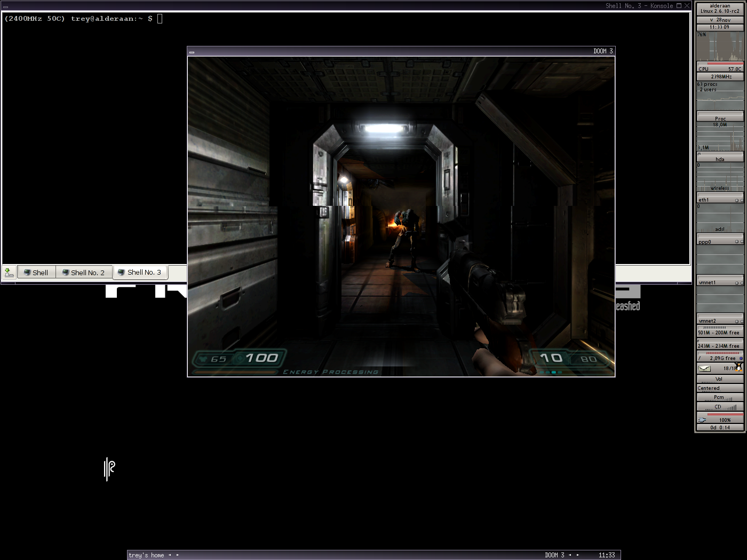Click the terminal icon on Shell tab
The width and height of the screenshot is (747, 560).
[27, 273]
